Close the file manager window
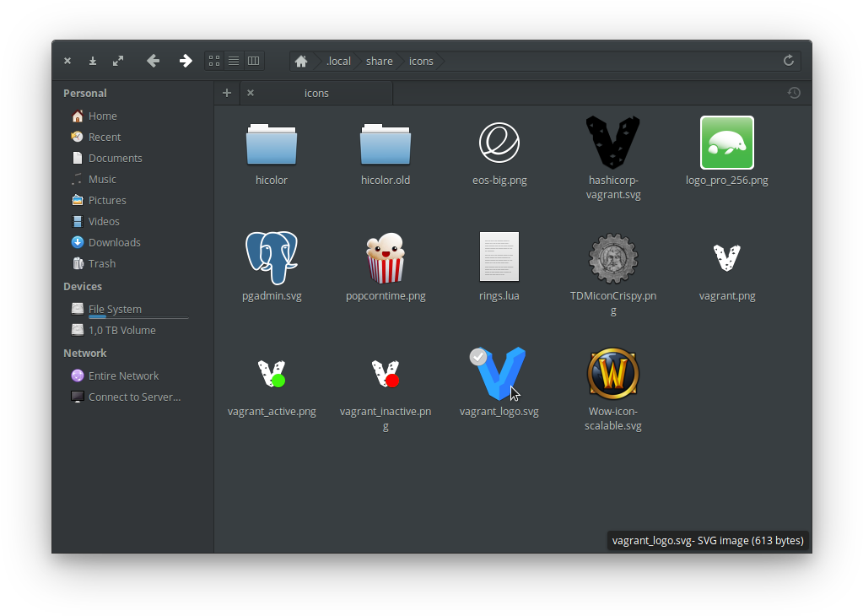This screenshot has width=863, height=616. (x=67, y=61)
